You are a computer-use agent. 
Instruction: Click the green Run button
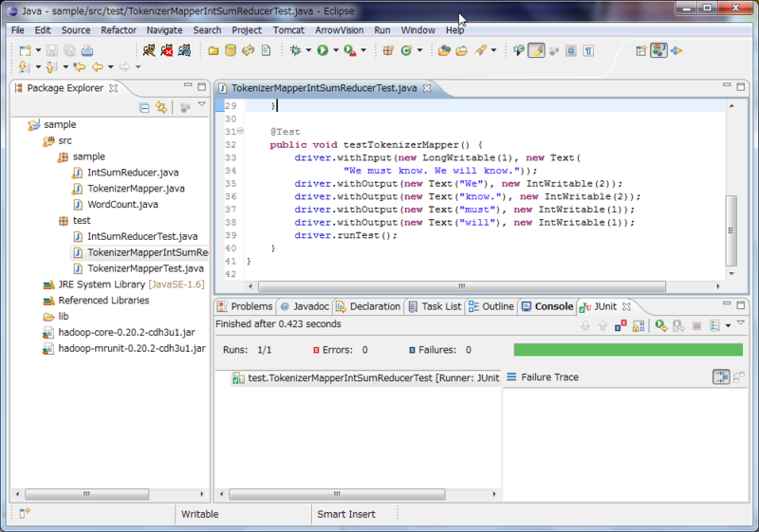coord(323,50)
